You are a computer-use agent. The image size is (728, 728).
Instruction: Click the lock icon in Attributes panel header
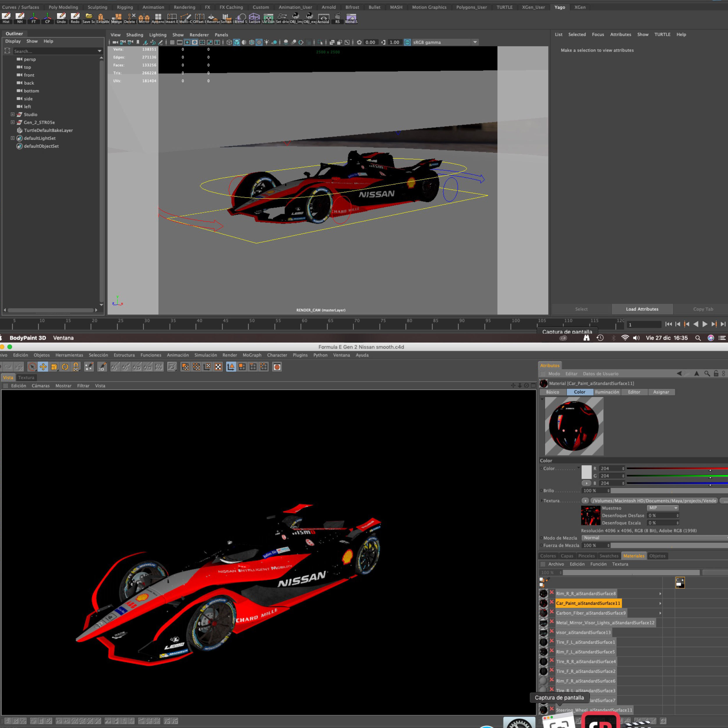point(716,373)
